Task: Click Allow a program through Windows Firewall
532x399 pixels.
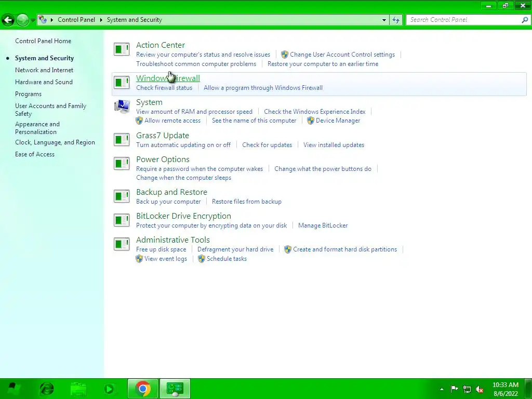Action: [263, 88]
